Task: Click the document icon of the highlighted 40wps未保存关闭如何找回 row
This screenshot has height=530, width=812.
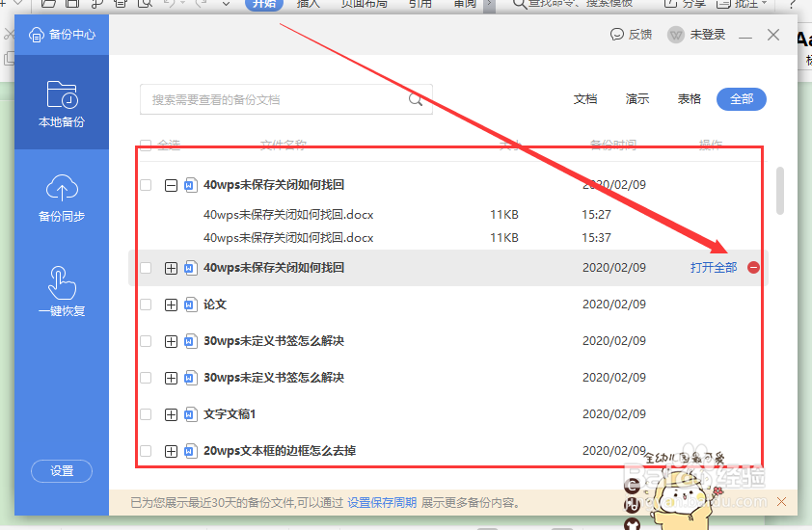Action: [191, 268]
